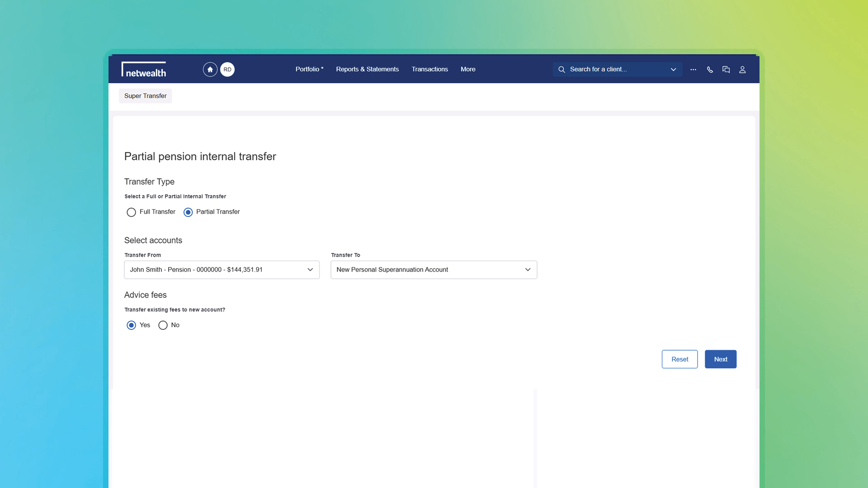The width and height of the screenshot is (868, 488).
Task: Click the phone contact icon
Action: click(x=710, y=70)
